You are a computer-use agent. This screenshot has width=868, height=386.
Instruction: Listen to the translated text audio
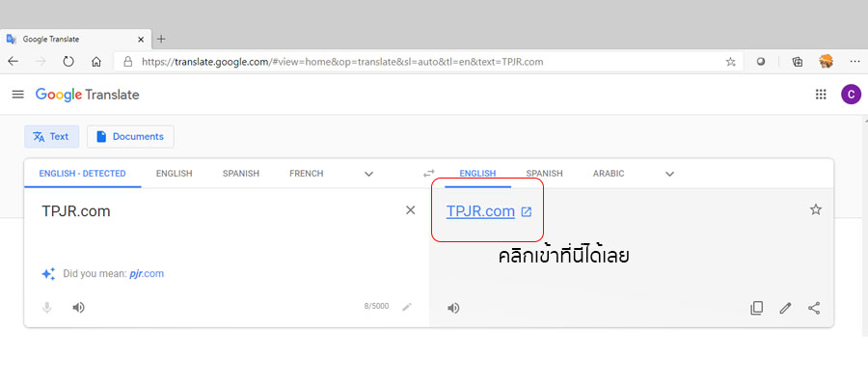(x=453, y=308)
